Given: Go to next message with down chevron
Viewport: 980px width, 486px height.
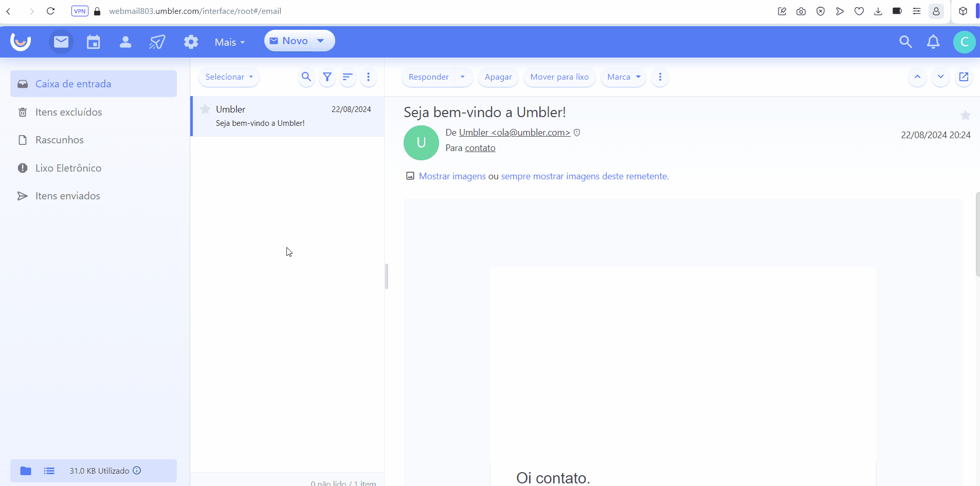Looking at the screenshot, I should pyautogui.click(x=940, y=77).
